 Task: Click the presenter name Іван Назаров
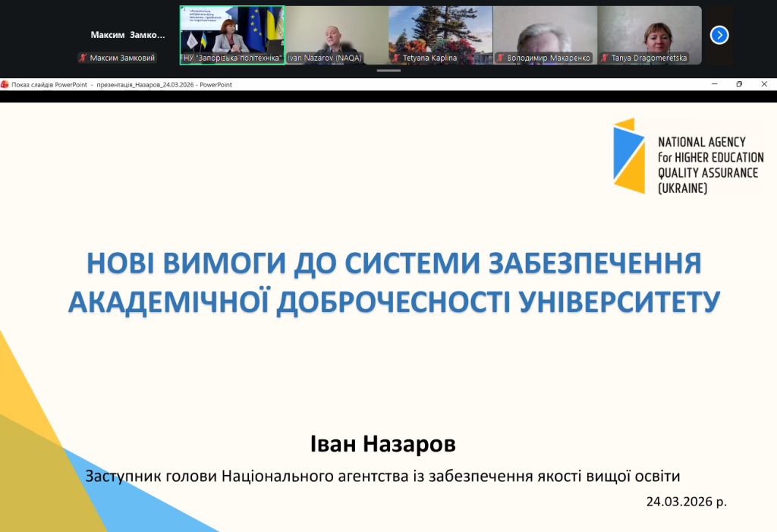383,443
